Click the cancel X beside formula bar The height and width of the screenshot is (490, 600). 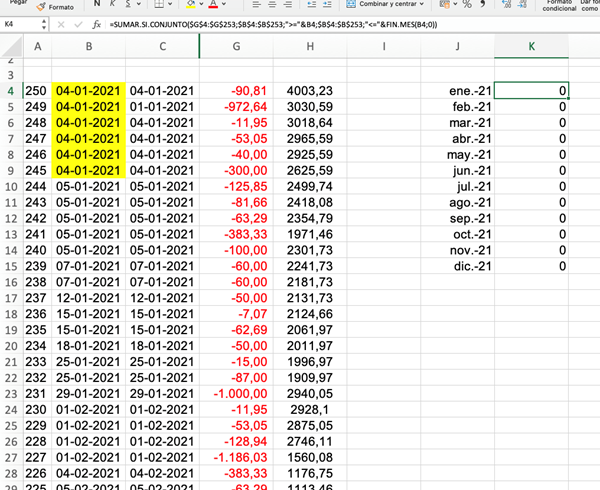point(62,23)
